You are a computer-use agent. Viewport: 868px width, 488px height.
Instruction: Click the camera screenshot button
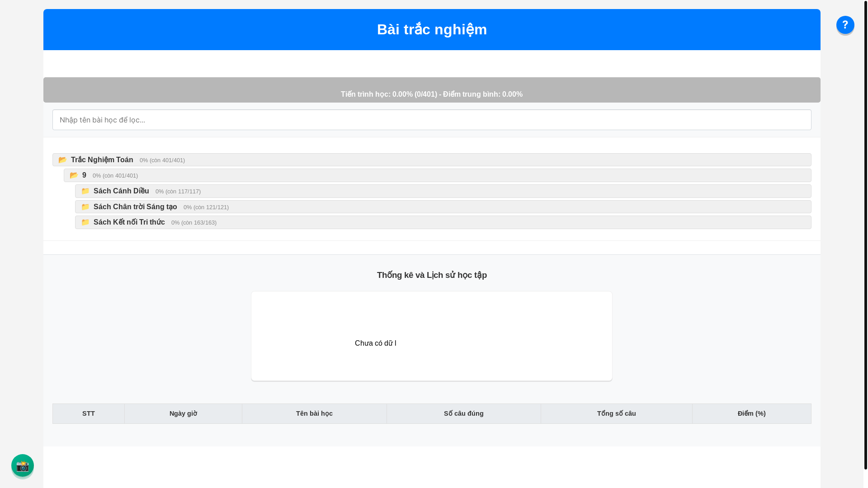point(23,465)
